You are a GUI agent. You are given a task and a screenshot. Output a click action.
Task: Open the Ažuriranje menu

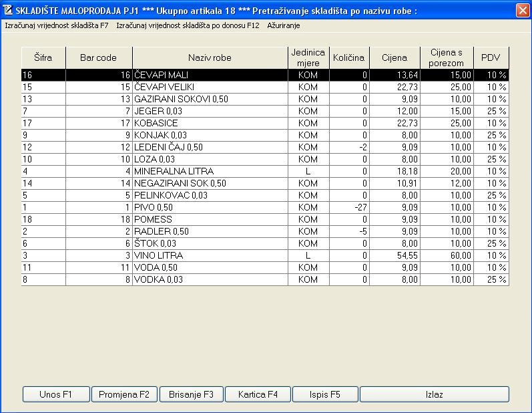[x=283, y=25]
